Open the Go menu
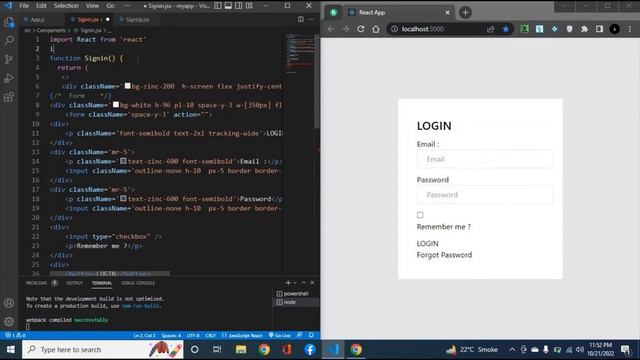This screenshot has height=360, width=640. (x=110, y=6)
